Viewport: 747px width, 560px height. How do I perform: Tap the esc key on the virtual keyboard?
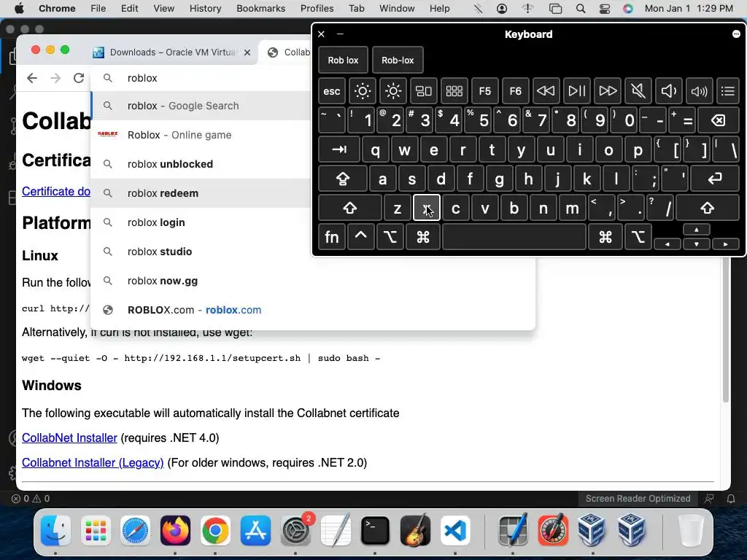click(332, 91)
